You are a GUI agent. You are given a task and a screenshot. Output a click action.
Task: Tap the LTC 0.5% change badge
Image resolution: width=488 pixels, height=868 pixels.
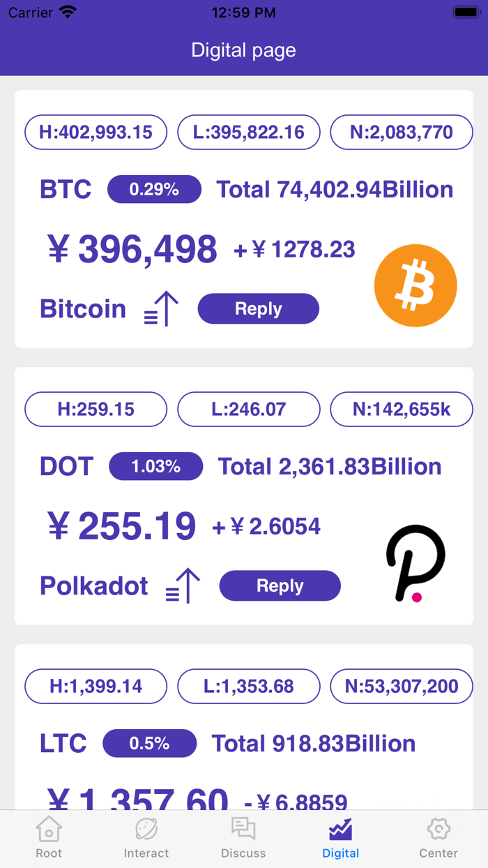pyautogui.click(x=149, y=743)
